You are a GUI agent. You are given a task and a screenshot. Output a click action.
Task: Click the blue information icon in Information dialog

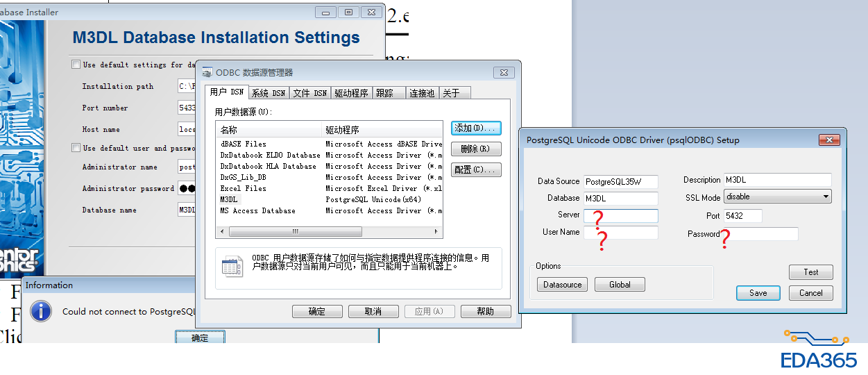click(x=41, y=310)
